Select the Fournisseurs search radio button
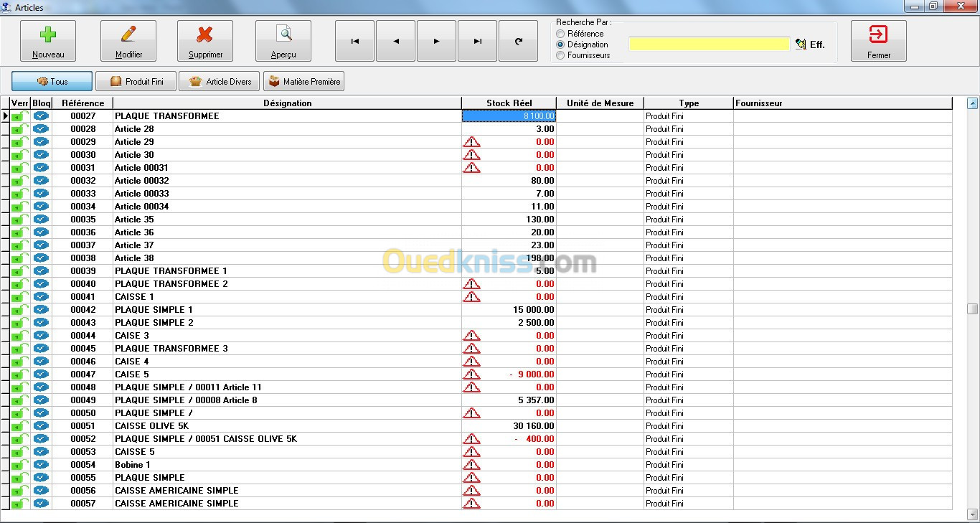 [x=560, y=55]
